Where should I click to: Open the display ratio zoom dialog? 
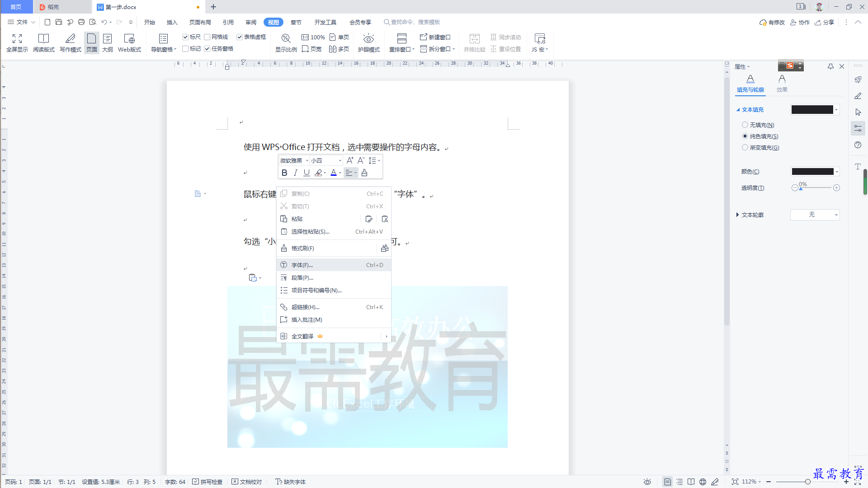(x=286, y=43)
